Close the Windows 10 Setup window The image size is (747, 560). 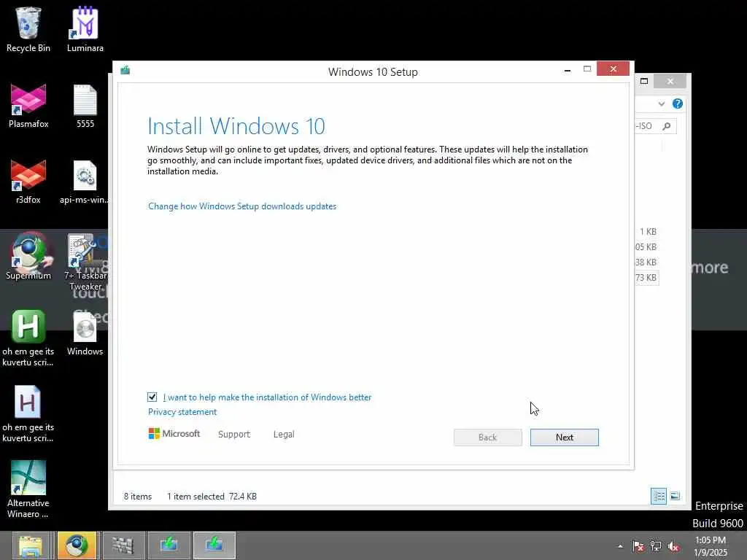[613, 69]
